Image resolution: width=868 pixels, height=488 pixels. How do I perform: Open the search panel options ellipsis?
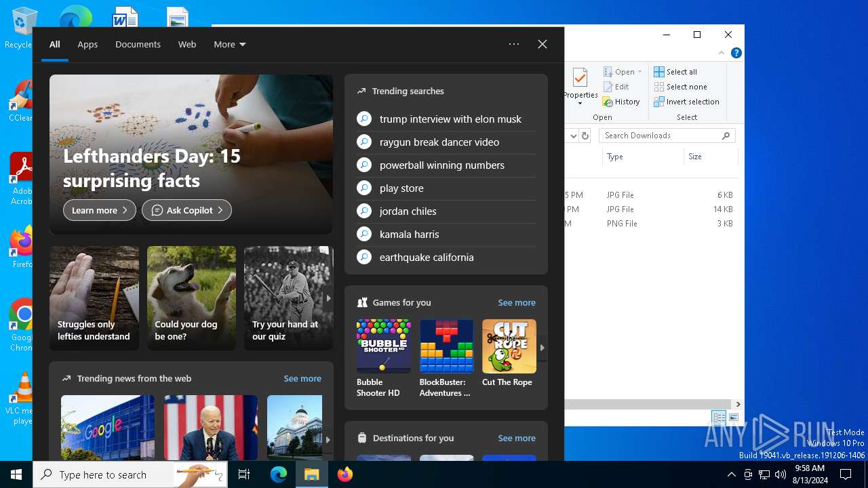pos(514,44)
